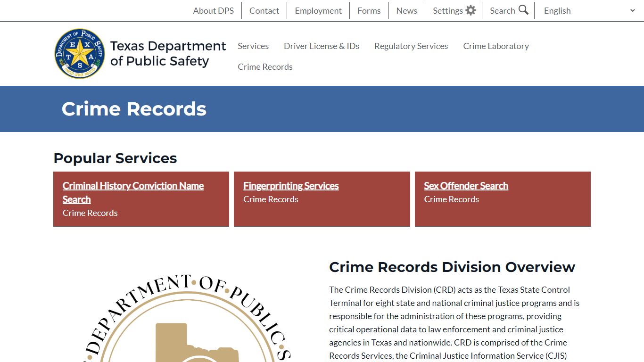Viewport: 644px width, 362px height.
Task: Click 'Crime Records' label under Sex Offender Search
Action: pos(451,199)
